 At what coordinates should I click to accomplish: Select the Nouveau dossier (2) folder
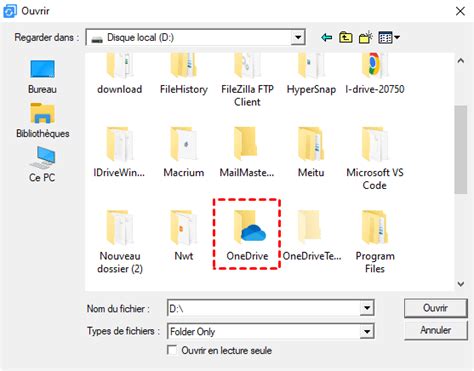coord(120,242)
